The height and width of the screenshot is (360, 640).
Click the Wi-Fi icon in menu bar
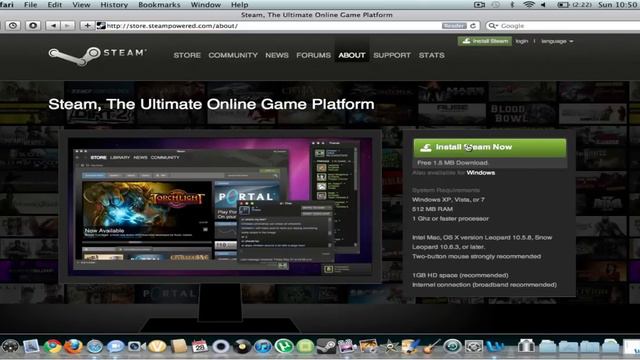point(529,4)
